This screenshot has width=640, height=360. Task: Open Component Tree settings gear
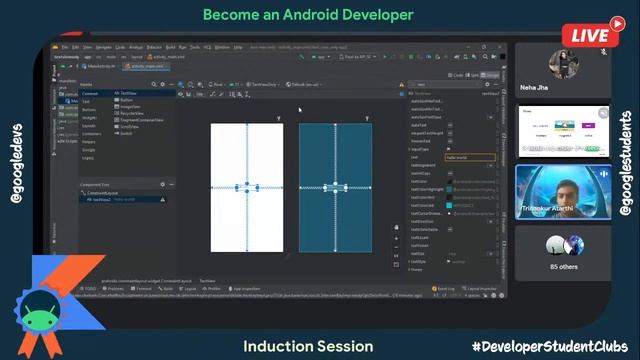162,184
